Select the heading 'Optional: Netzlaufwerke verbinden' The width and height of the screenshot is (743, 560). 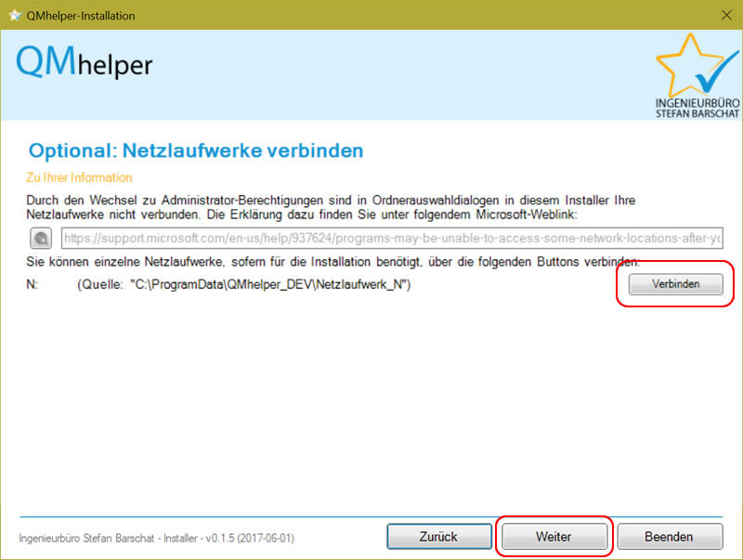tap(196, 150)
